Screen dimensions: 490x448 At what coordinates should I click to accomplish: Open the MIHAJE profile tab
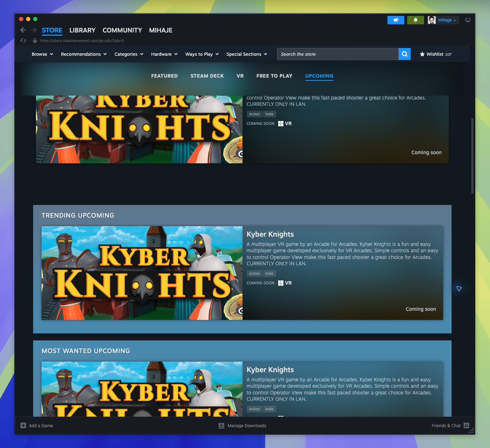(161, 30)
